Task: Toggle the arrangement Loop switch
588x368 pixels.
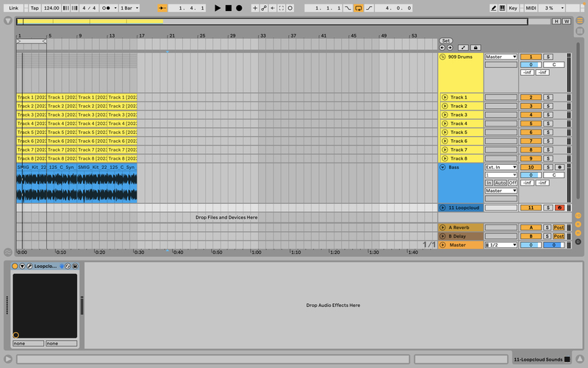Action: pyautogui.click(x=358, y=7)
